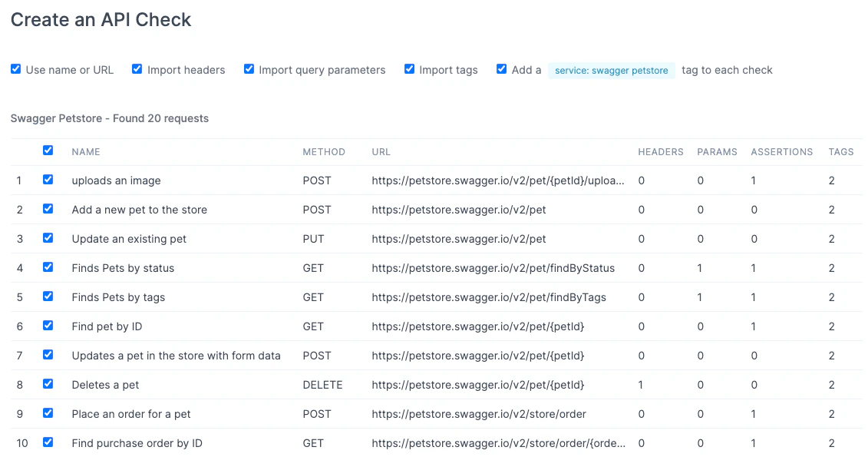Click the NAME column header
This screenshot has width=868, height=457.
pos(85,151)
